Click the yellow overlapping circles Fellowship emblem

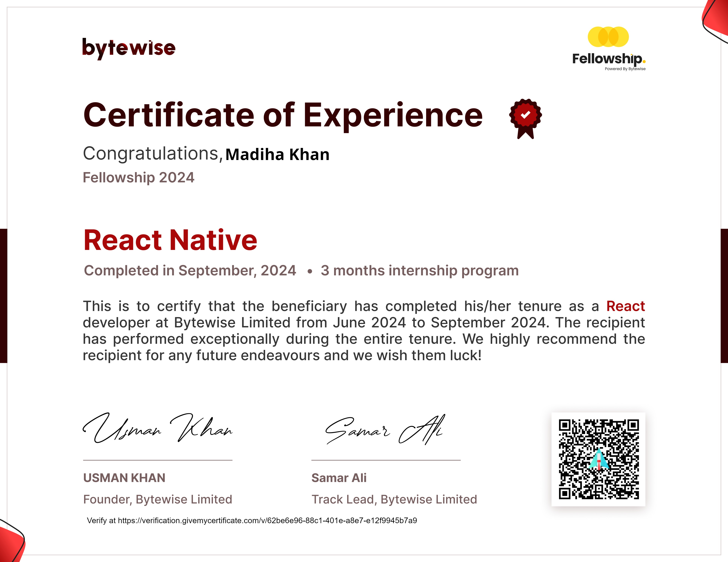click(x=608, y=37)
